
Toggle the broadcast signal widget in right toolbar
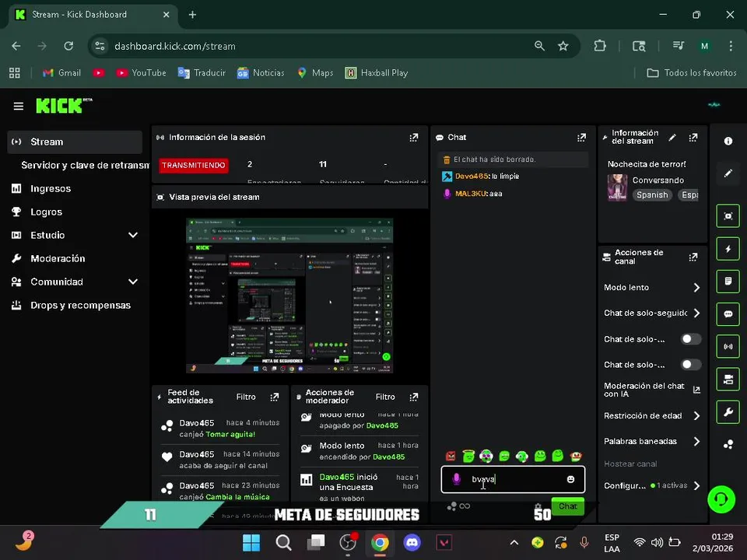coord(728,347)
